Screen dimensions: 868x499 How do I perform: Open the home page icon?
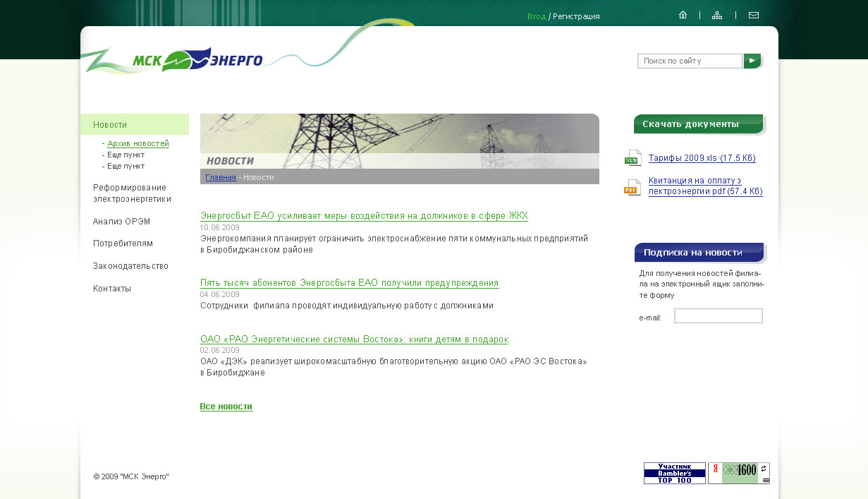[x=683, y=15]
